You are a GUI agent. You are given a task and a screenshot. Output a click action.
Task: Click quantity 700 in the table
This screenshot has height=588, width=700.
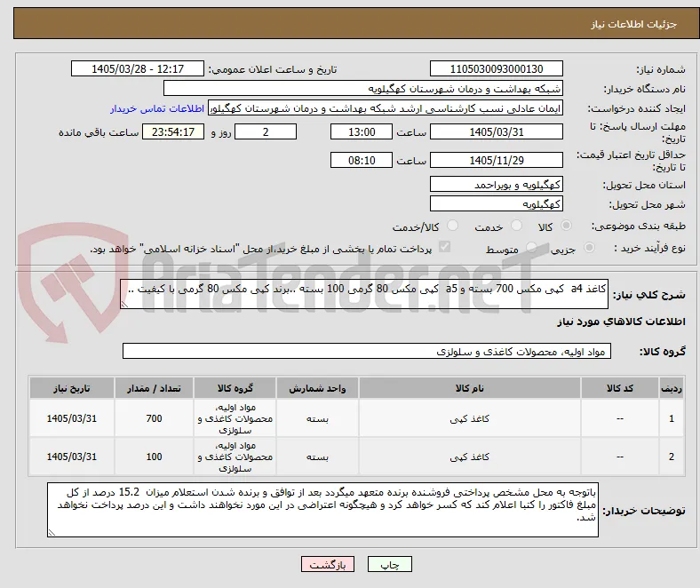coord(154,418)
